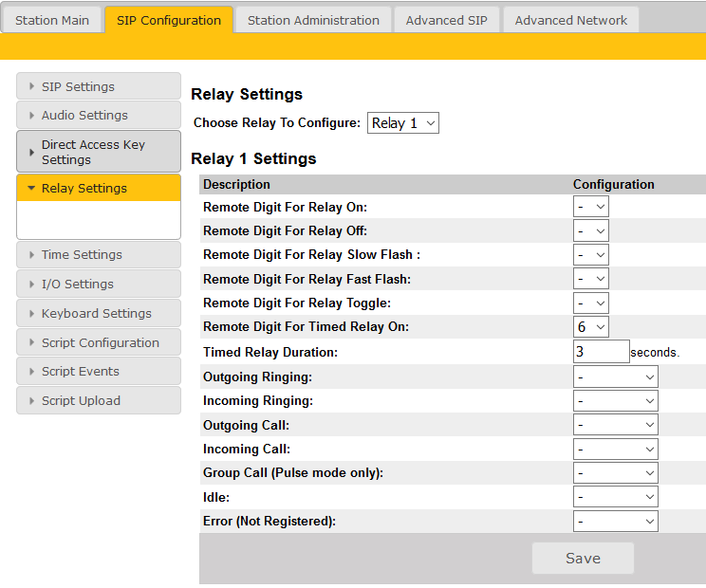Expand Script Events sidebar item
The width and height of the screenshot is (706, 588).
coord(98,372)
